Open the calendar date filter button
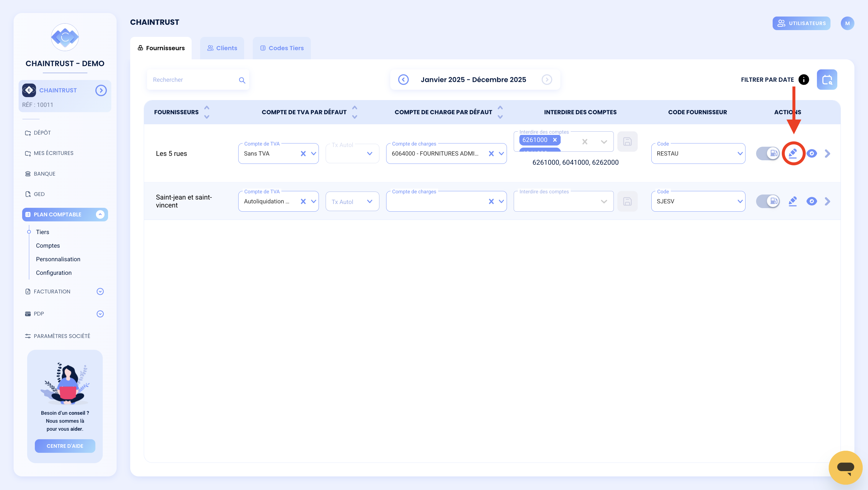The width and height of the screenshot is (868, 490). pos(827,79)
